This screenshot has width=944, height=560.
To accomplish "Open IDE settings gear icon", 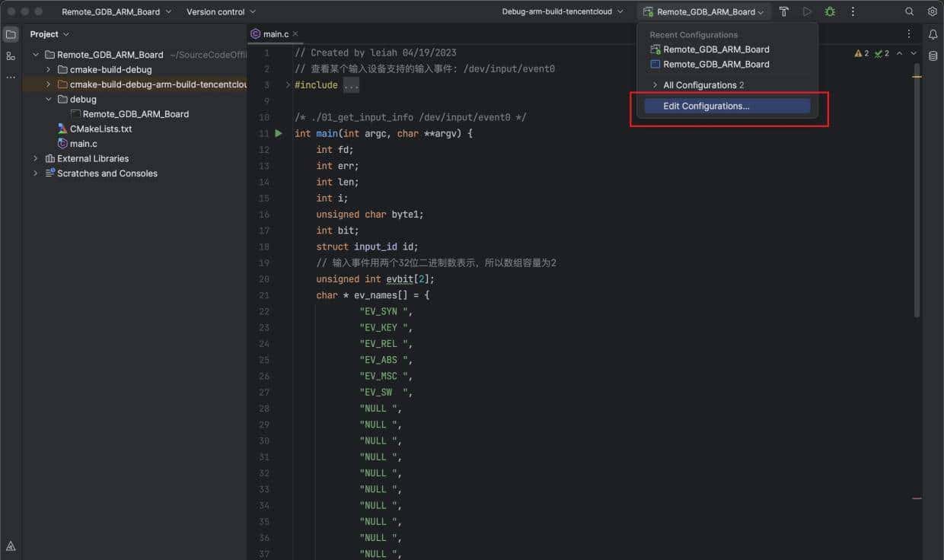I will (932, 11).
